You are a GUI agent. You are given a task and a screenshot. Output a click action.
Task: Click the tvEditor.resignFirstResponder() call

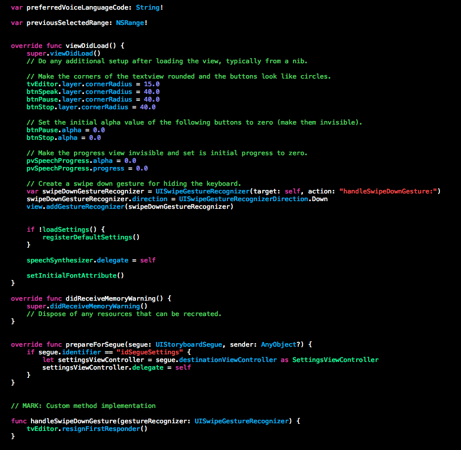[87, 429]
